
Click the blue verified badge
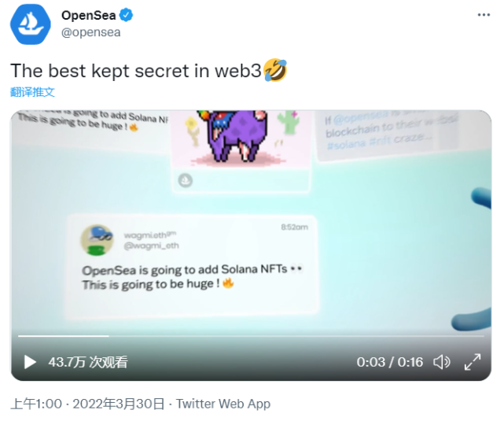[126, 15]
